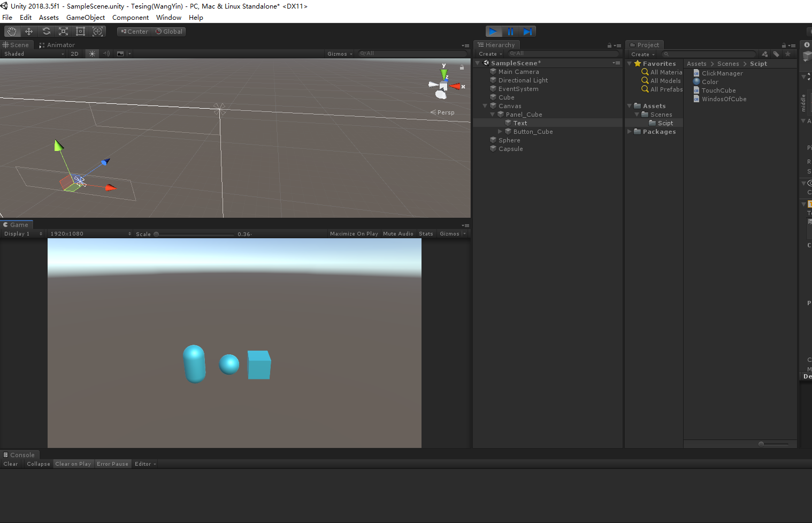812x523 pixels.
Task: Toggle Global/Local handle rotation
Action: click(x=169, y=32)
